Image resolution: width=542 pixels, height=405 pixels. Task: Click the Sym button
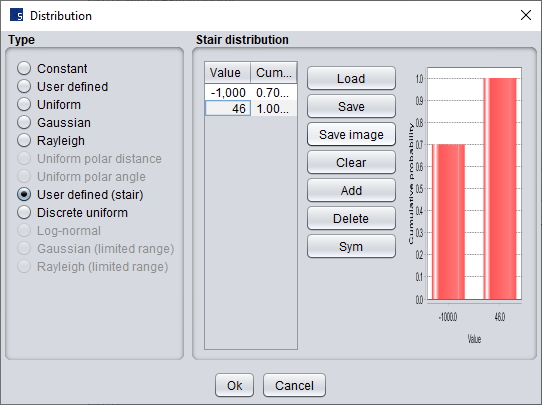(x=351, y=246)
